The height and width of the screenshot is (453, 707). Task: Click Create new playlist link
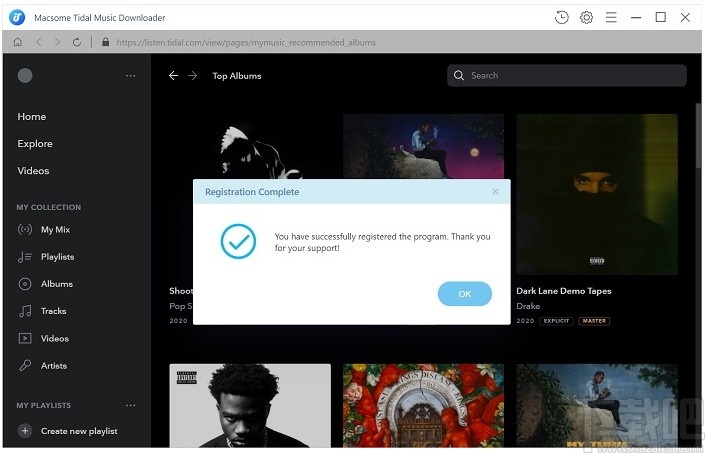[x=79, y=431]
